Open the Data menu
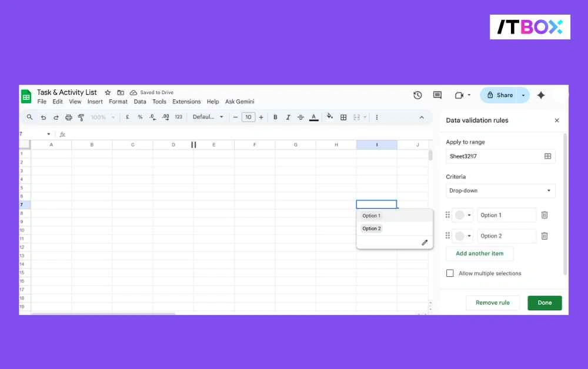The image size is (588, 369). [x=139, y=101]
